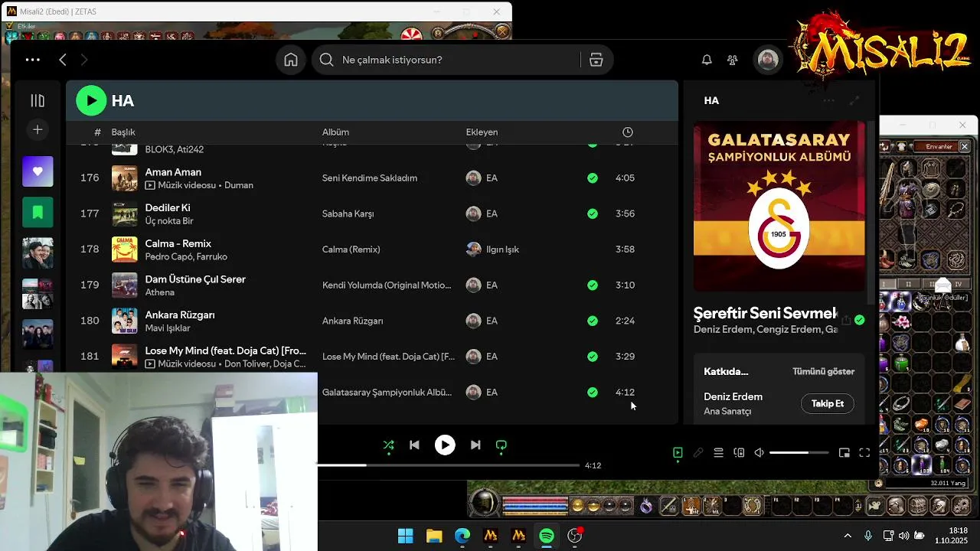Switch Spotify to full screen
Screen dimensions: 980x551
click(864, 452)
